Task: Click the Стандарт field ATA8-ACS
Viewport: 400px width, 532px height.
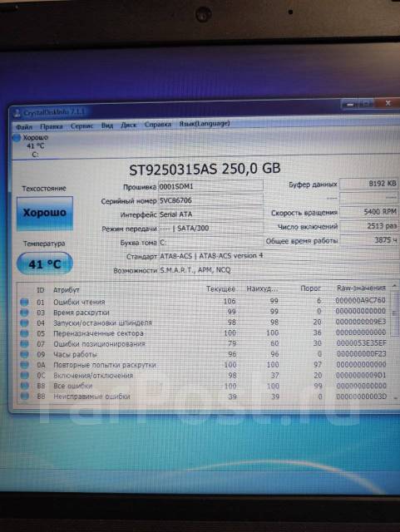Action: click(279, 256)
